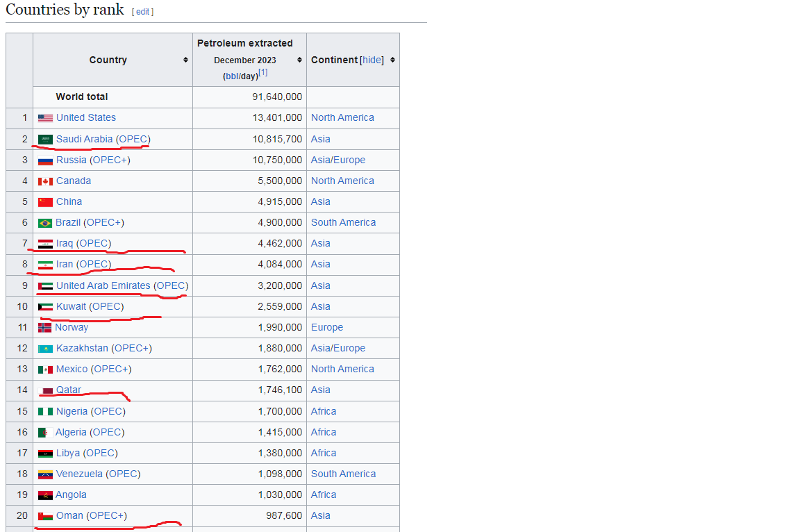This screenshot has width=800, height=532.
Task: Click the Iraq flag icon
Action: pyautogui.click(x=45, y=244)
